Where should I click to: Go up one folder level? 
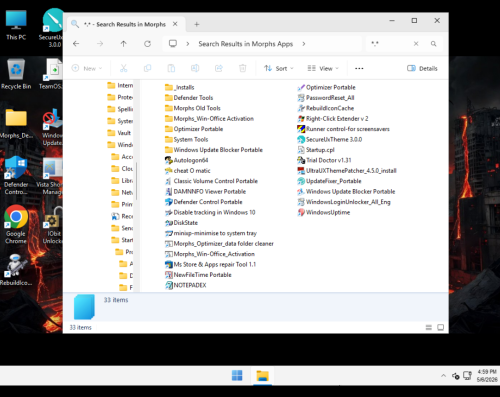click(124, 44)
